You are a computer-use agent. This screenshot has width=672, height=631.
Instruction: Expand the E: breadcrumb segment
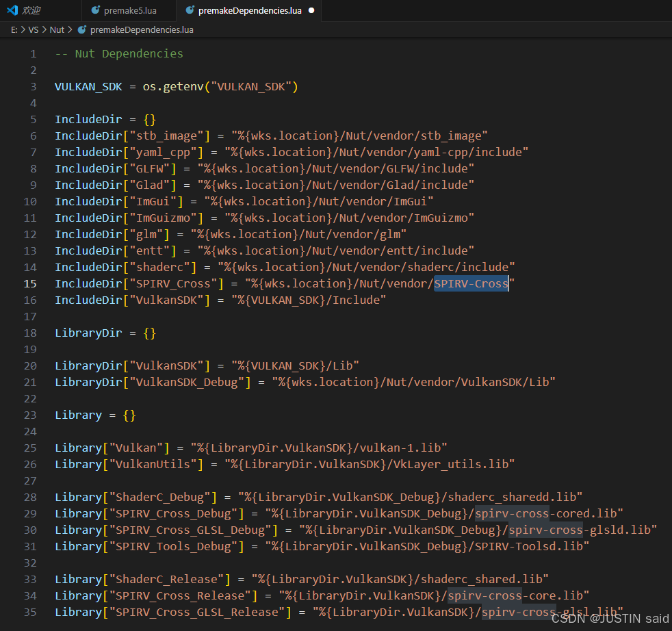click(x=14, y=29)
